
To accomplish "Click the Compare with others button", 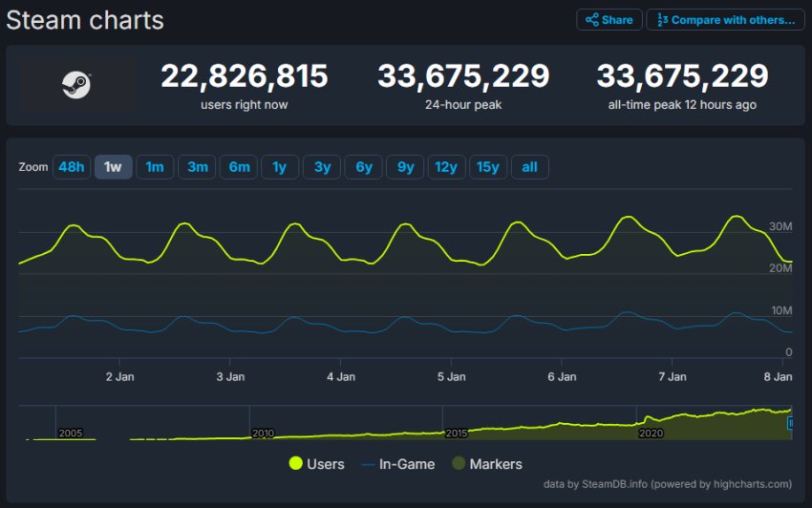I will pyautogui.click(x=725, y=20).
